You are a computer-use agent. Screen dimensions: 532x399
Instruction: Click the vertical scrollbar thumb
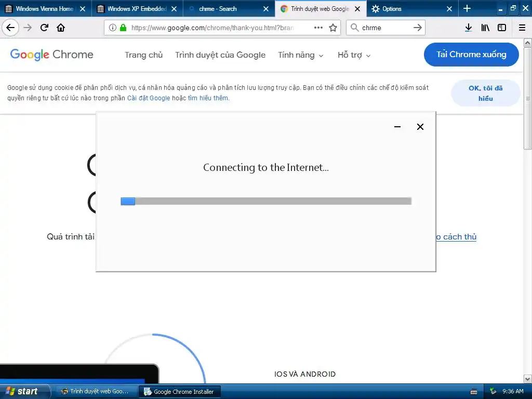(x=528, y=98)
